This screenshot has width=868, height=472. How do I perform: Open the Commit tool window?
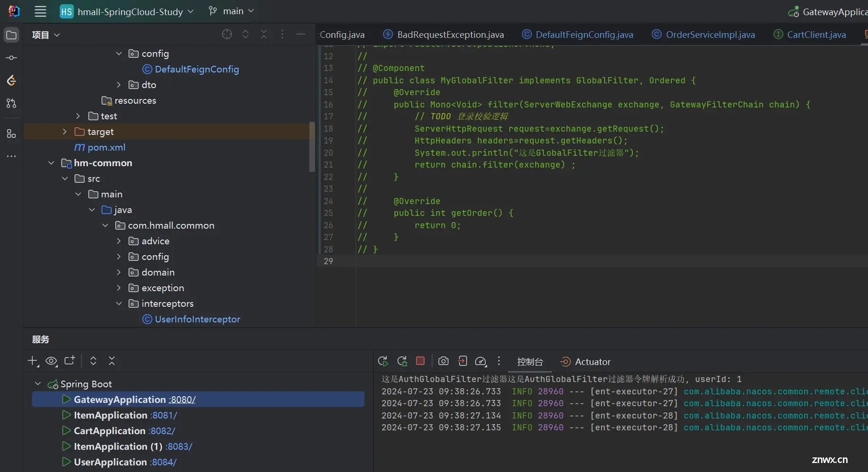click(11, 58)
